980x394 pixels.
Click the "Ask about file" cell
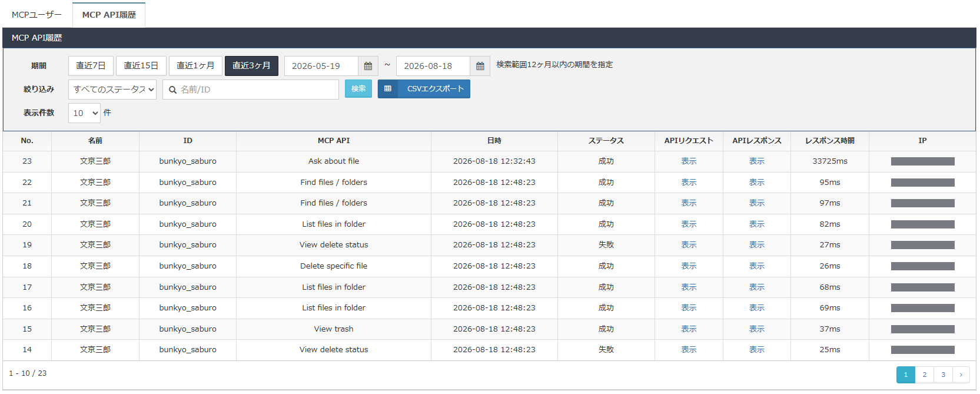[334, 161]
